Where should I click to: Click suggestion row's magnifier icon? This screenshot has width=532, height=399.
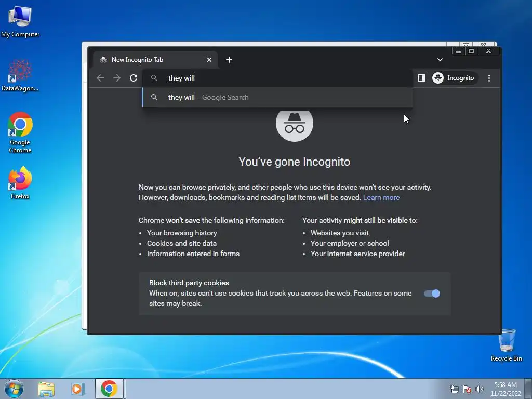click(154, 97)
